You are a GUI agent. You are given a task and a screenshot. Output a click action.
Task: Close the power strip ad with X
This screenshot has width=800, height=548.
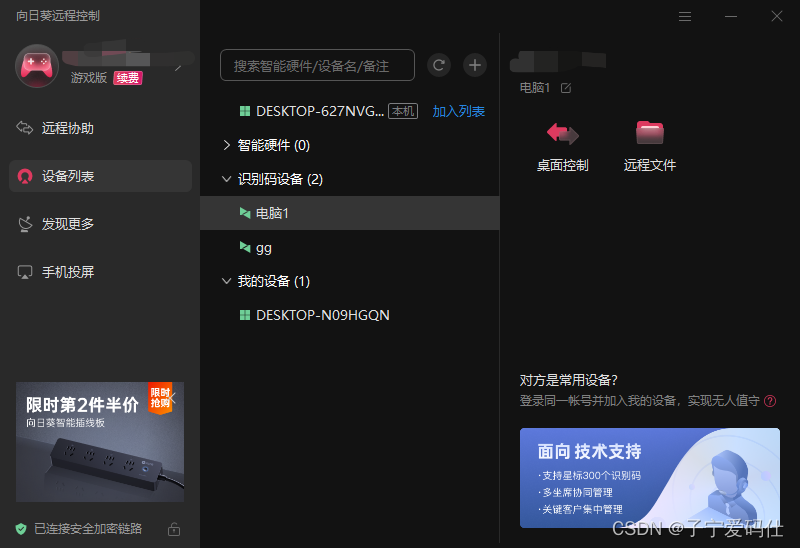coord(172,397)
